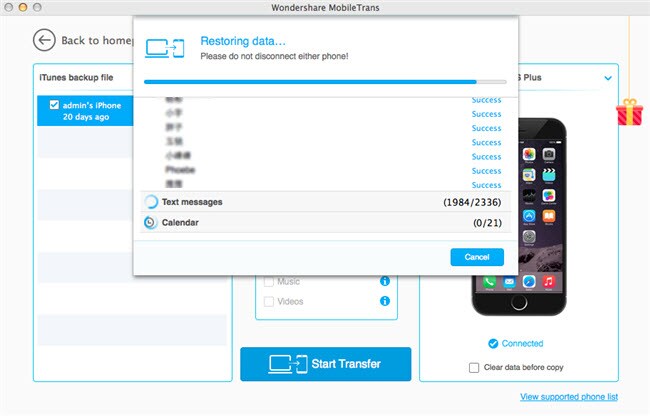Click the Music label
The height and width of the screenshot is (416, 650).
coord(289,282)
